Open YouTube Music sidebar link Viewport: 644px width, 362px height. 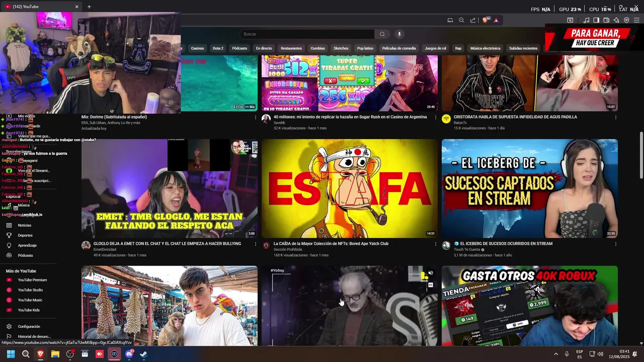pos(30,300)
